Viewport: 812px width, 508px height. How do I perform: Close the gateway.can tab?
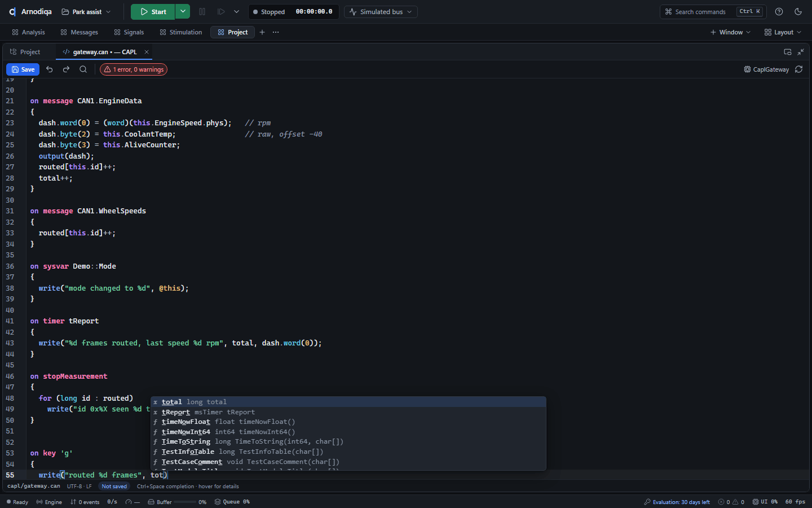(x=147, y=52)
